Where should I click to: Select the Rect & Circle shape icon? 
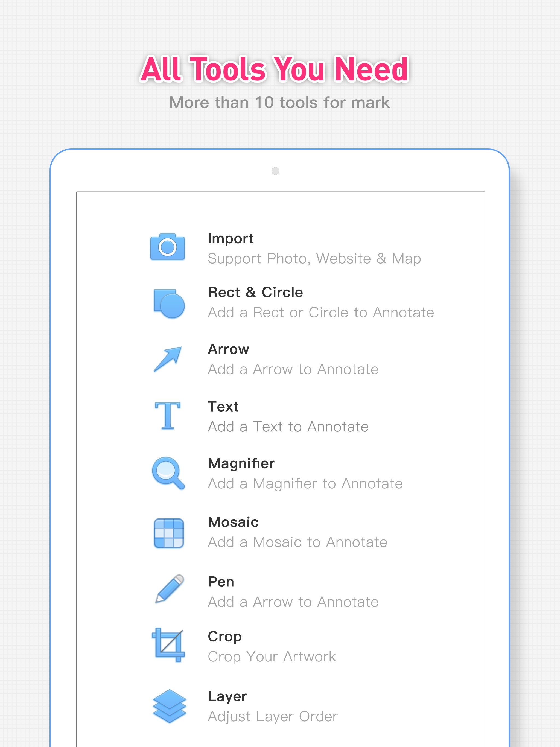click(169, 304)
